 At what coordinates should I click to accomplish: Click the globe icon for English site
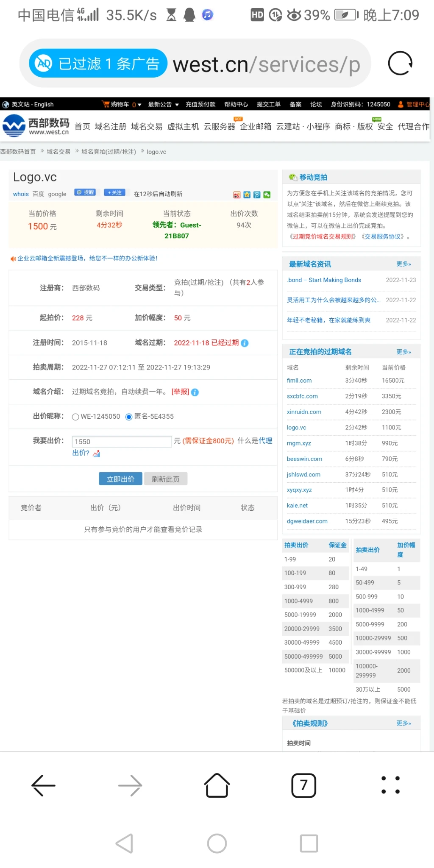tap(6, 105)
